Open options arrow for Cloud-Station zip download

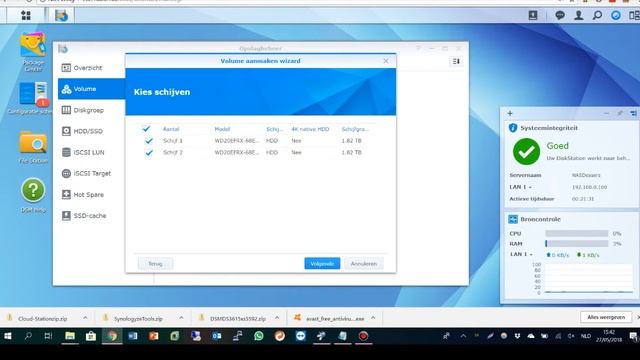[85, 318]
